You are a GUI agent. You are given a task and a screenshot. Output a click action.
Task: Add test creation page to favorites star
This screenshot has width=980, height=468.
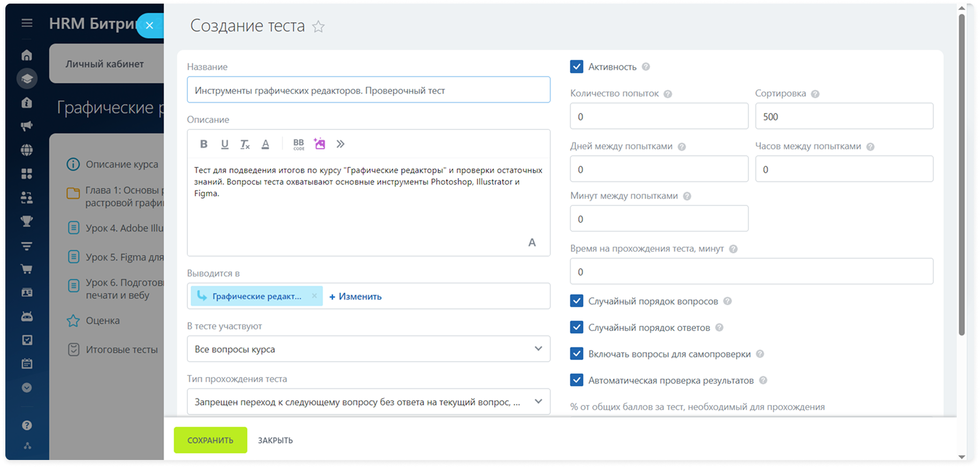click(x=318, y=26)
